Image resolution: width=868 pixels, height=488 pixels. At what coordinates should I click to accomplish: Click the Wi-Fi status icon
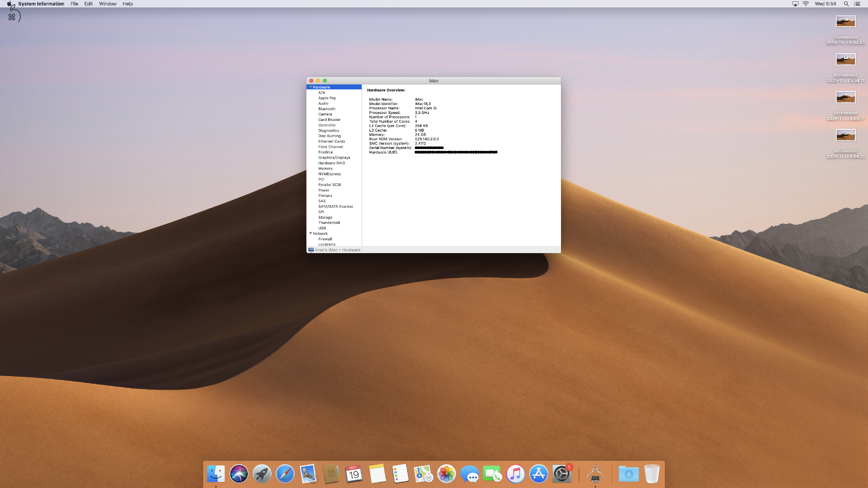[x=806, y=4]
